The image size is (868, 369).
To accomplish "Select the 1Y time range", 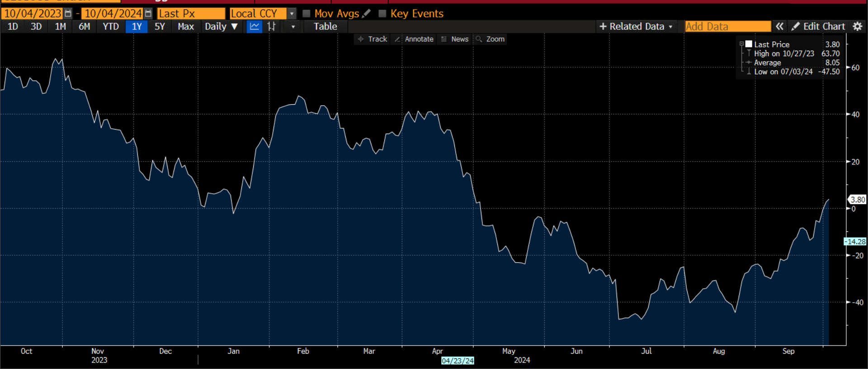I will 137,27.
